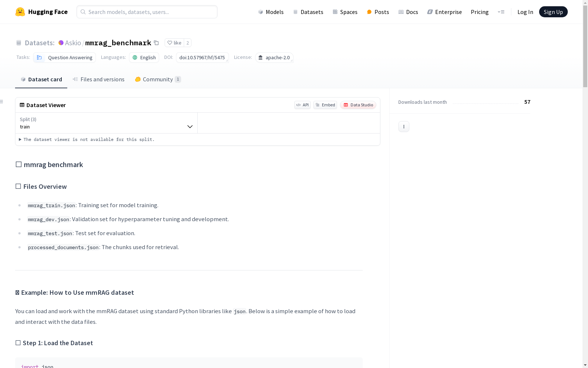Open the Enterprise navigation item
This screenshot has height=368, width=588.
(x=444, y=12)
